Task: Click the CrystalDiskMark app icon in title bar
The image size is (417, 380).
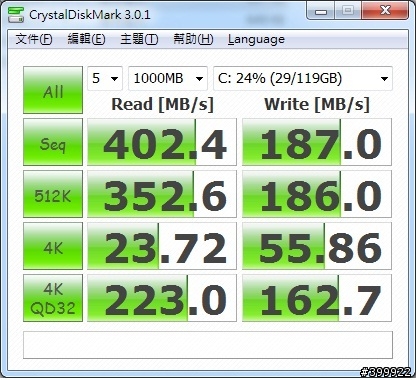Action: click(x=16, y=14)
